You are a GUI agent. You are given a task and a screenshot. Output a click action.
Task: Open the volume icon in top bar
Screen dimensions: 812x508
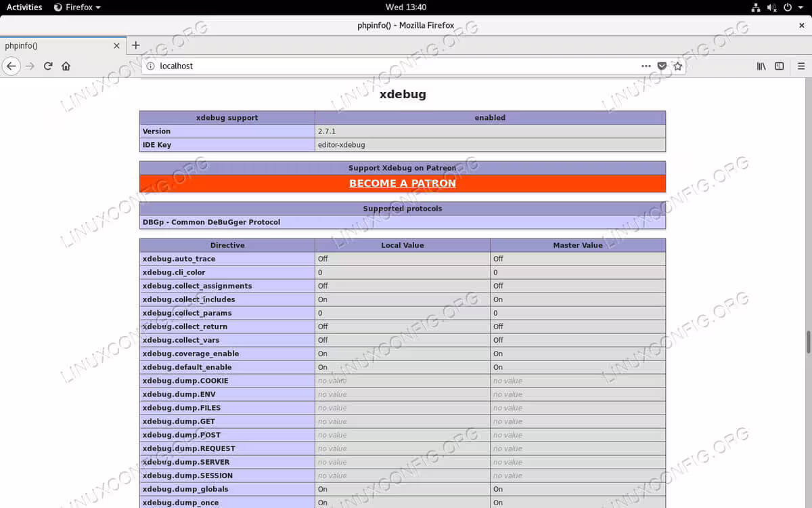click(772, 7)
